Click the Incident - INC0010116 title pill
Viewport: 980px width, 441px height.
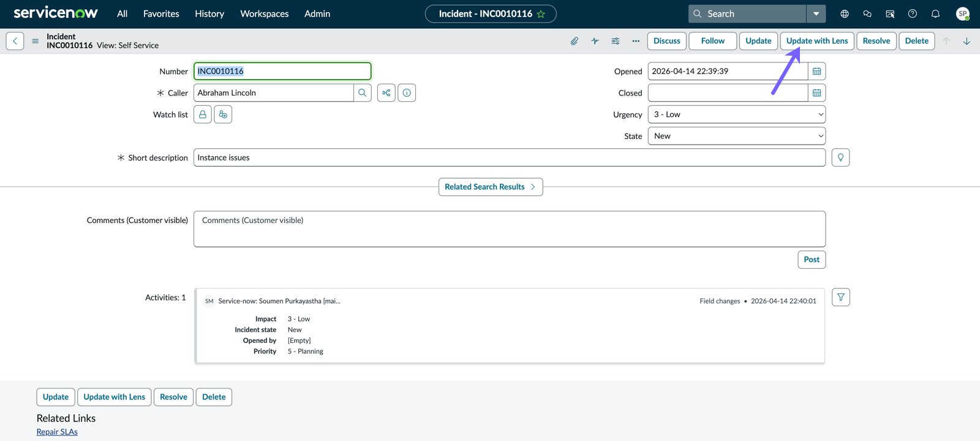point(491,13)
